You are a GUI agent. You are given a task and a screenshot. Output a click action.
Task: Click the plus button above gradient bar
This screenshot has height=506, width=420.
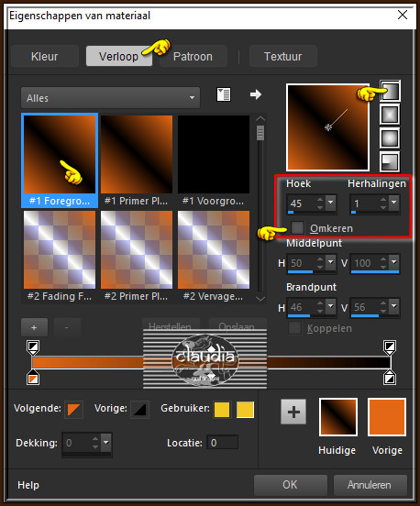click(34, 327)
